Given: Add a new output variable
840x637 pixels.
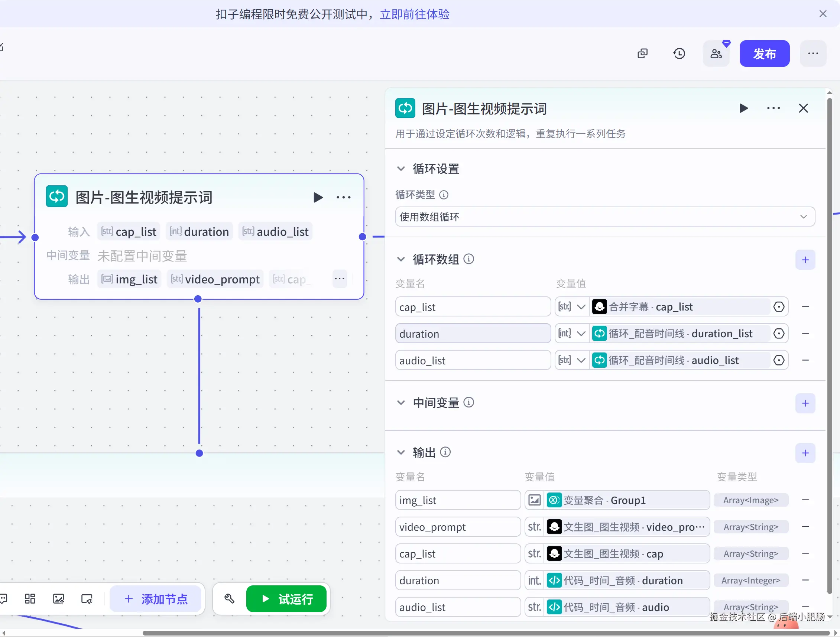Looking at the screenshot, I should (x=805, y=453).
